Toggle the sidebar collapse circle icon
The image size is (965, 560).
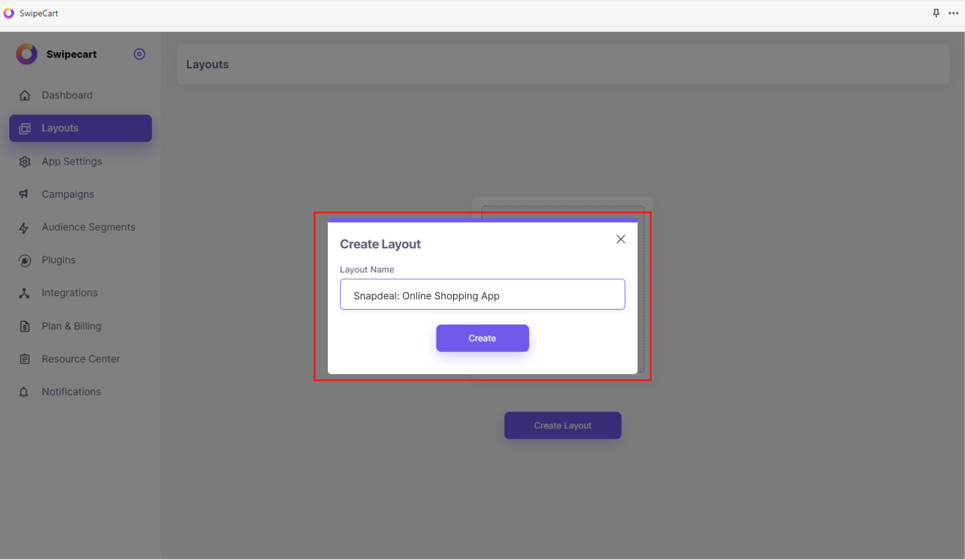[139, 54]
